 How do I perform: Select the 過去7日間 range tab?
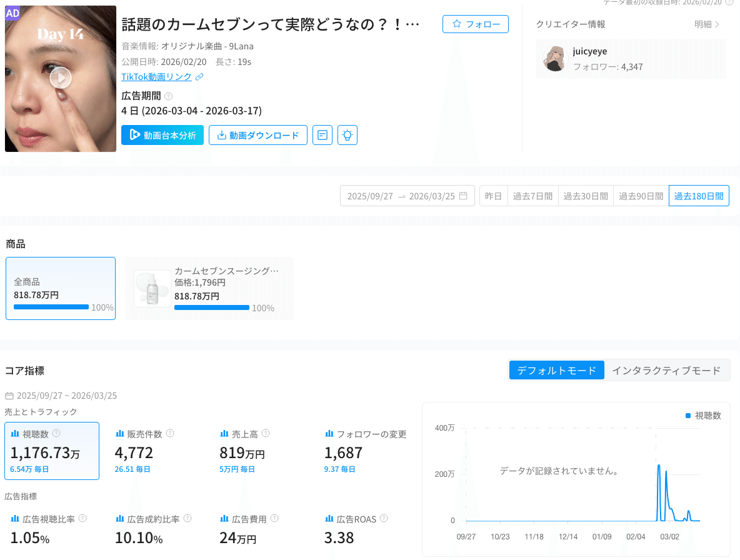pos(533,196)
